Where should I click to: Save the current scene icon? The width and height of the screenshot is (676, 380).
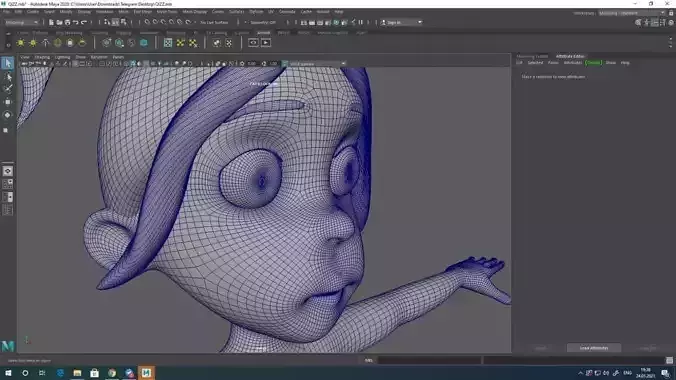pos(67,22)
